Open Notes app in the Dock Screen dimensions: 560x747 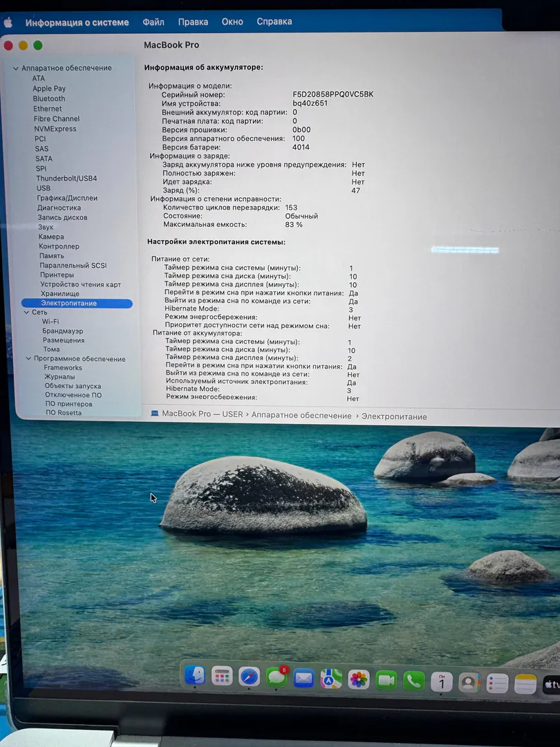525,685
